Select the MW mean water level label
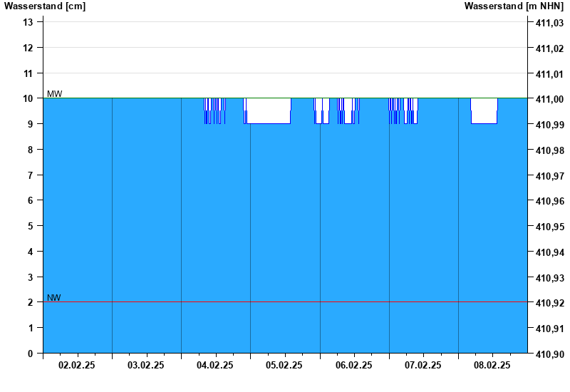 (54, 94)
